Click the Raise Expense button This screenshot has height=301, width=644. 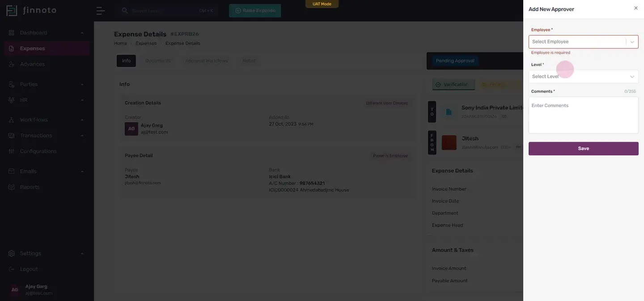pos(255,11)
